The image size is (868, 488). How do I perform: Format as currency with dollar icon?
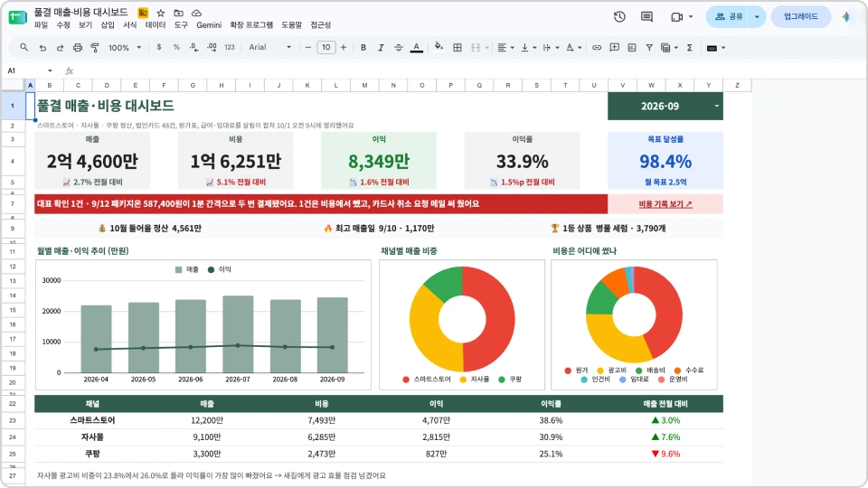[159, 48]
